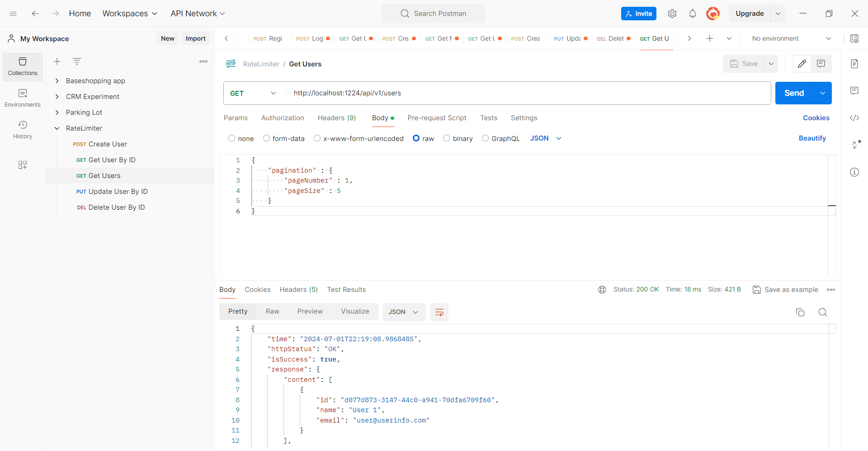Open the body JSON format dropdown
Screen dimensions: 868x451
click(x=546, y=138)
